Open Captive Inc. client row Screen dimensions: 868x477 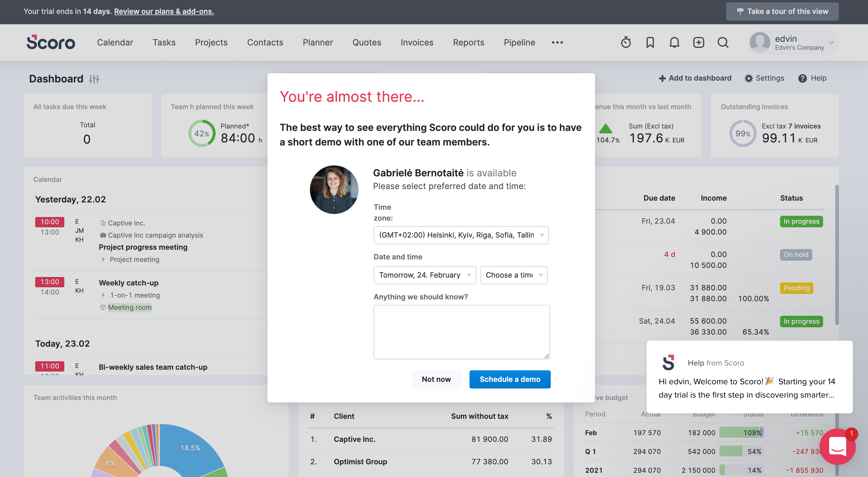pyautogui.click(x=431, y=439)
